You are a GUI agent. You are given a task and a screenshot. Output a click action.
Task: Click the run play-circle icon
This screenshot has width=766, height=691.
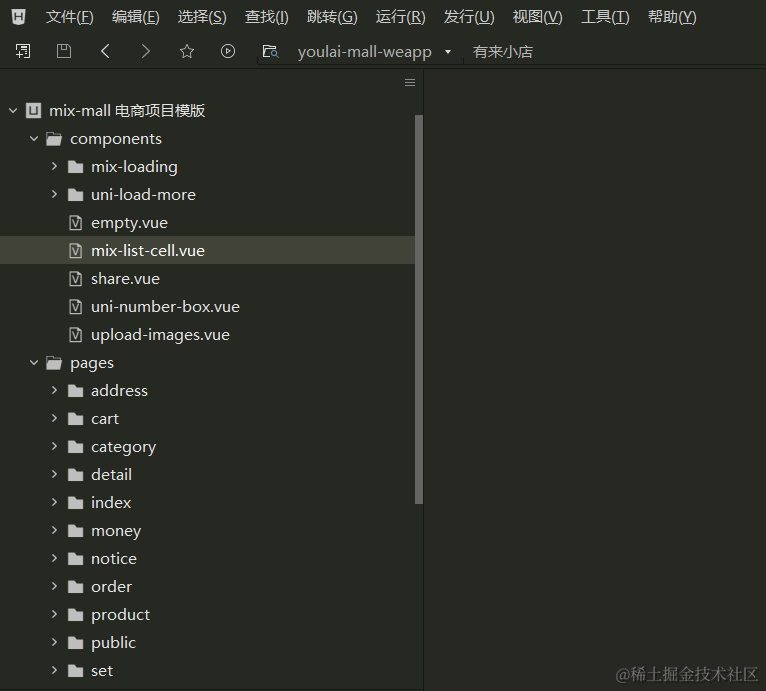228,51
